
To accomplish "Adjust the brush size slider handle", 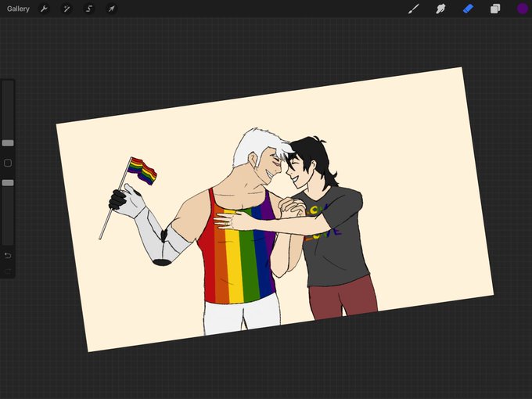I will [x=8, y=143].
